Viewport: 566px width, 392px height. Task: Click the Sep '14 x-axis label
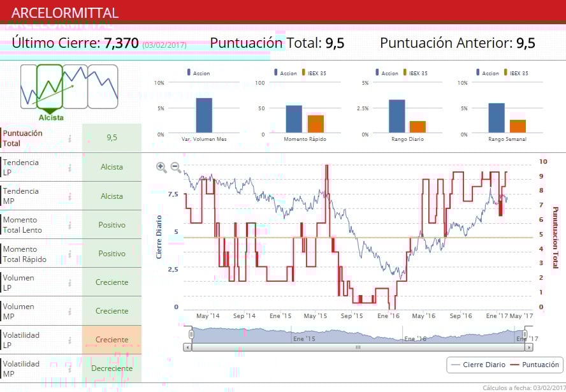244,316
